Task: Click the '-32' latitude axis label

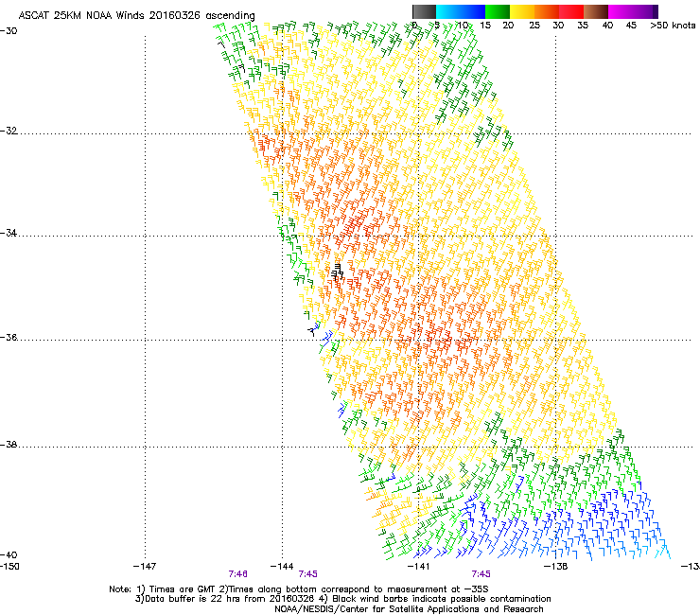Action: pyautogui.click(x=9, y=131)
